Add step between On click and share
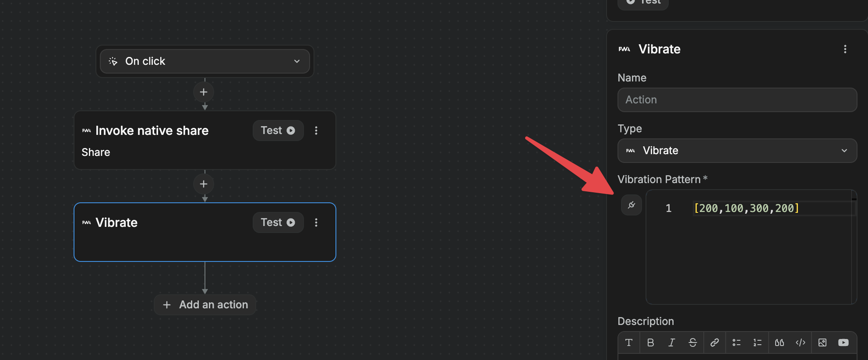Screen dimensions: 868x360 click(204, 92)
